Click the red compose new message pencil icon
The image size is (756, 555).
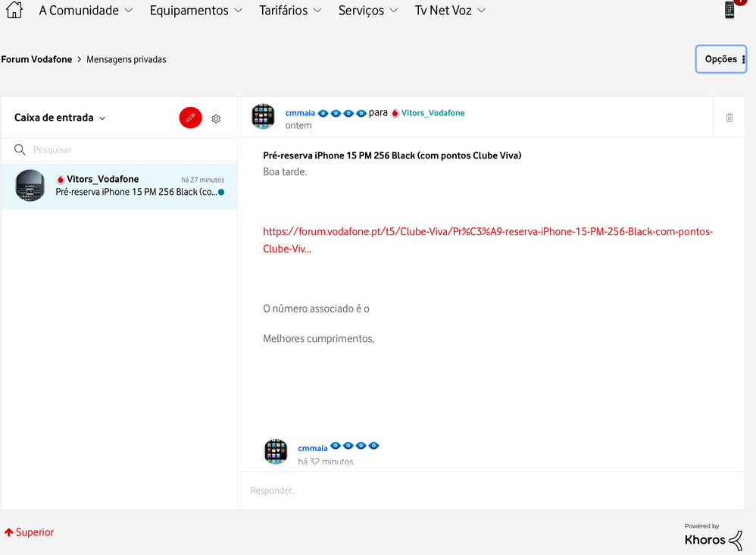pos(191,118)
